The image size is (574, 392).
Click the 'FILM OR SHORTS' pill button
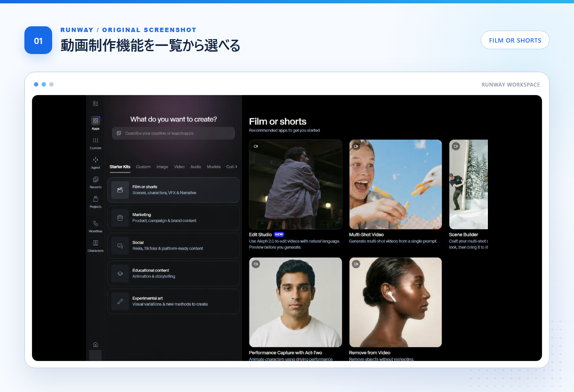[x=515, y=40]
